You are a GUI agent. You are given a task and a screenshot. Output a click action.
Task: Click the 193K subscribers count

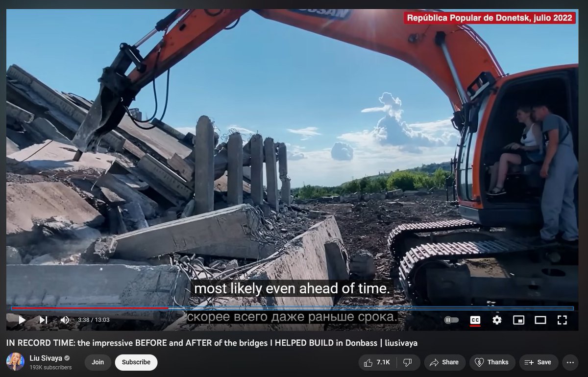click(50, 367)
